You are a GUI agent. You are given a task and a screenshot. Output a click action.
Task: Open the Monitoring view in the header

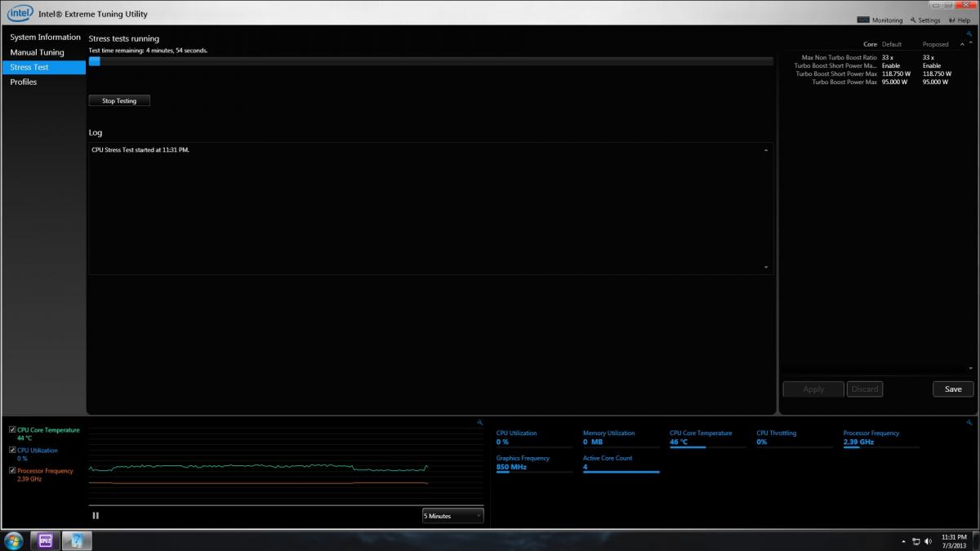(x=880, y=20)
